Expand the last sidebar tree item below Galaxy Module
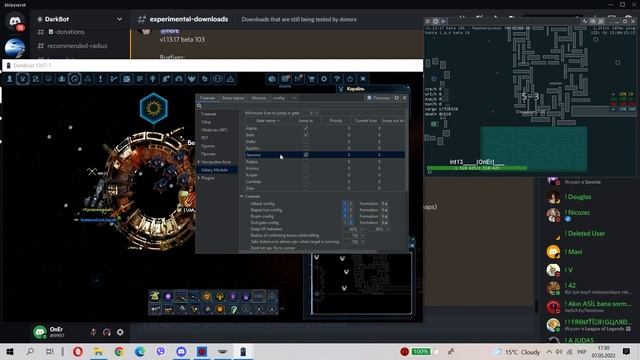The width and height of the screenshot is (640, 360). tap(199, 178)
